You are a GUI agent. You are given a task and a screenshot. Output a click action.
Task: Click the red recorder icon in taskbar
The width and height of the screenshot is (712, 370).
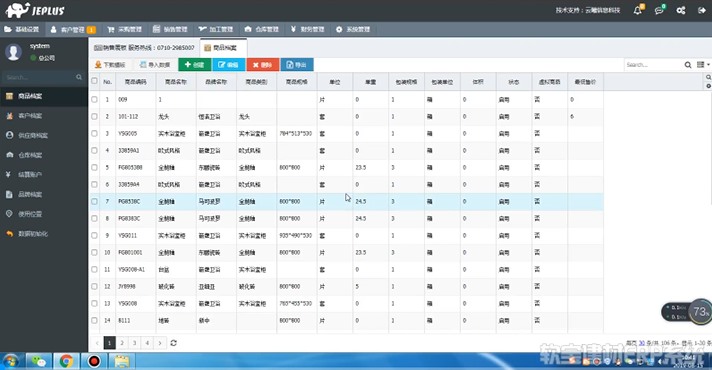(94, 361)
